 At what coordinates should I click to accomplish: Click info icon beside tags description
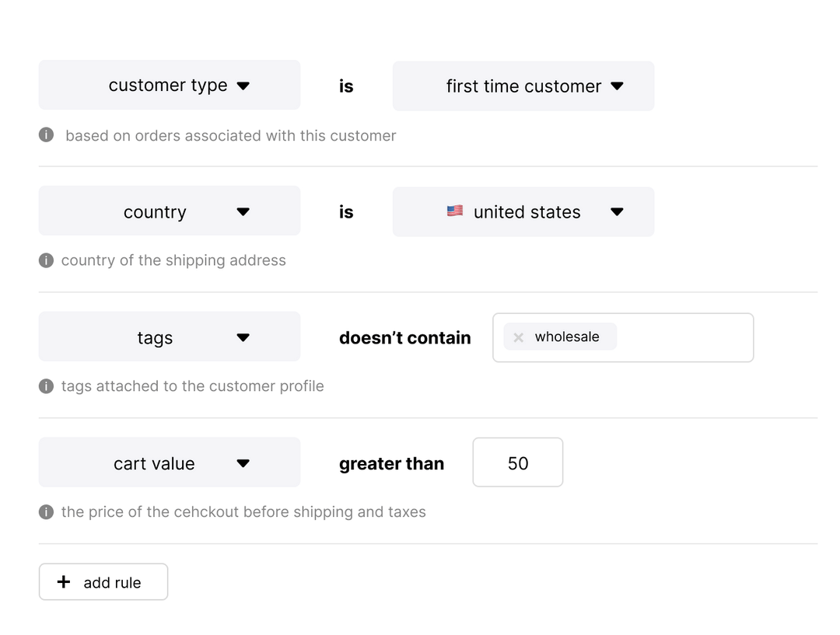(x=46, y=386)
